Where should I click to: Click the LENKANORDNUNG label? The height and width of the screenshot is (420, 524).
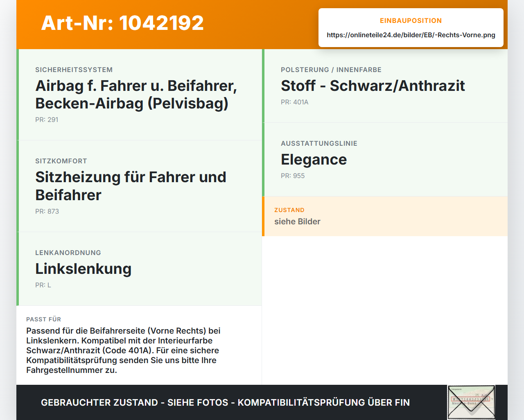pyautogui.click(x=68, y=253)
